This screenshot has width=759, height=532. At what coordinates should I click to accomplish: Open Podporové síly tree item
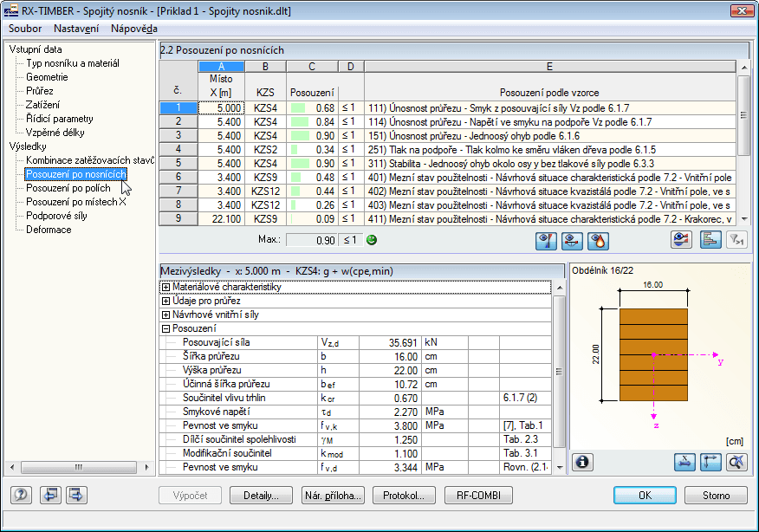[x=56, y=216]
